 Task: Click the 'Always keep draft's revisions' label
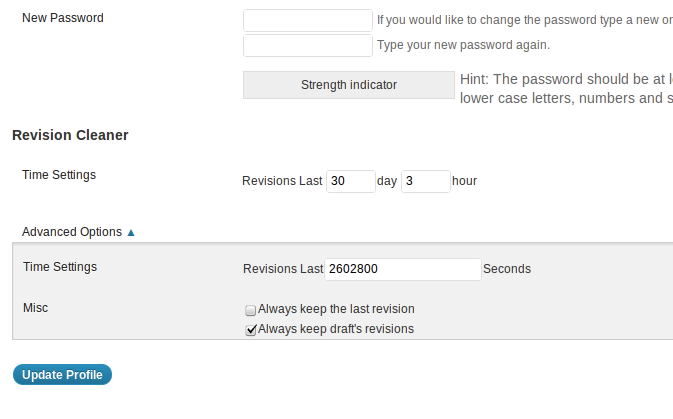335,329
